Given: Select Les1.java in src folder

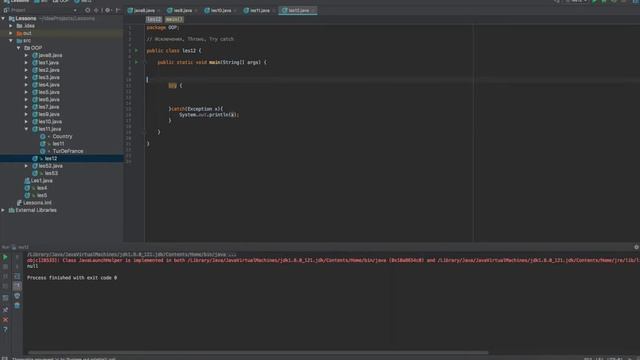Looking at the screenshot, I should coord(42,180).
